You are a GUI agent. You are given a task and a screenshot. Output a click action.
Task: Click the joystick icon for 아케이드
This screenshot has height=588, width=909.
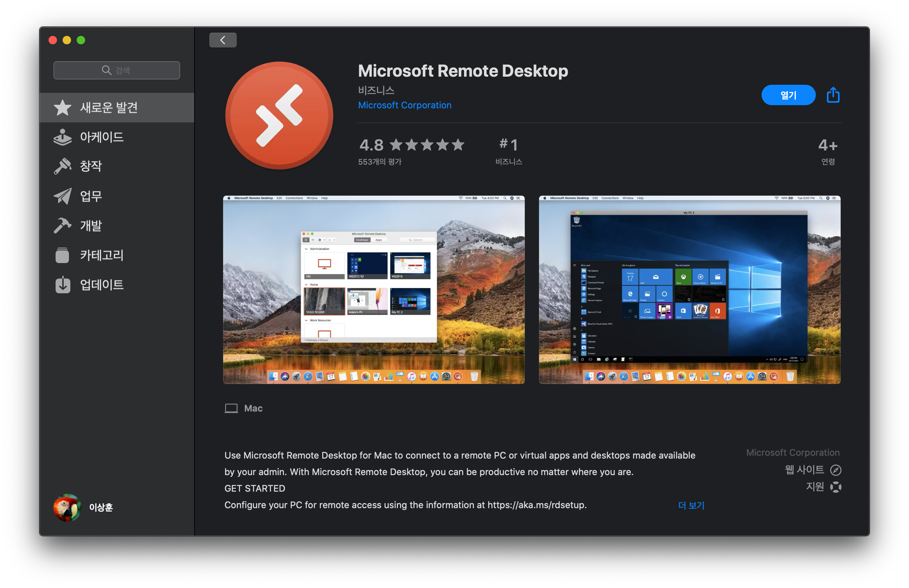(x=62, y=137)
